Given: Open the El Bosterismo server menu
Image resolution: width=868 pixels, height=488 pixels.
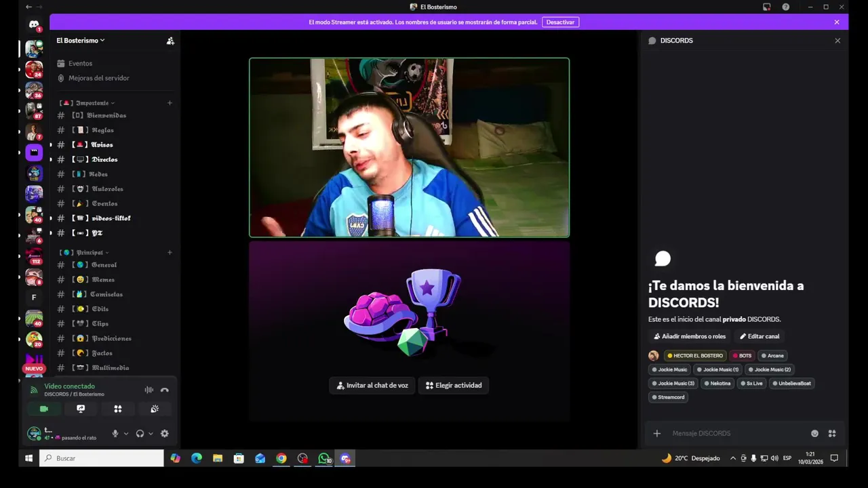Looking at the screenshot, I should click(x=80, y=41).
